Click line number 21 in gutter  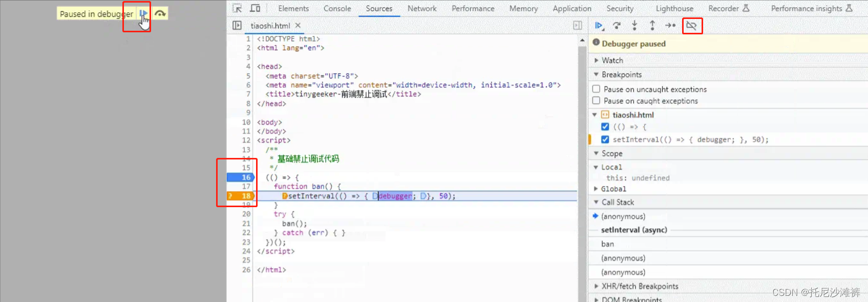pyautogui.click(x=246, y=224)
